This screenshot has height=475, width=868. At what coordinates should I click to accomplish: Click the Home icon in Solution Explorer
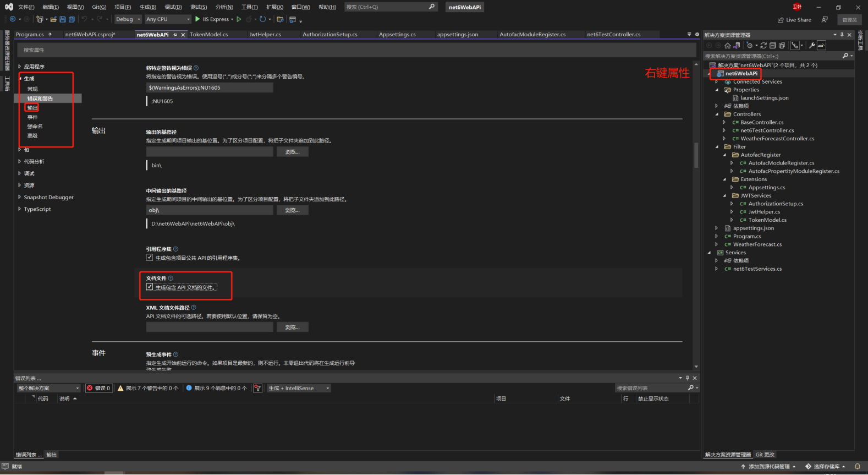728,46
